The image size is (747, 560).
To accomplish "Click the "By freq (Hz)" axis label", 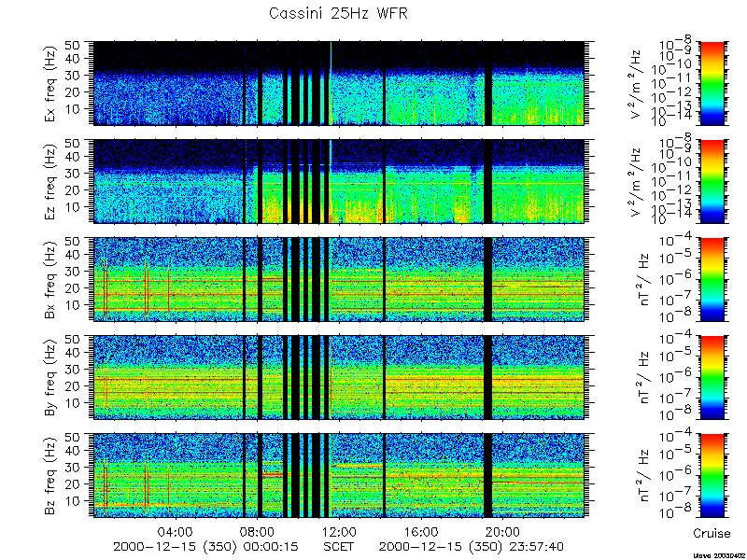I will tap(50, 378).
